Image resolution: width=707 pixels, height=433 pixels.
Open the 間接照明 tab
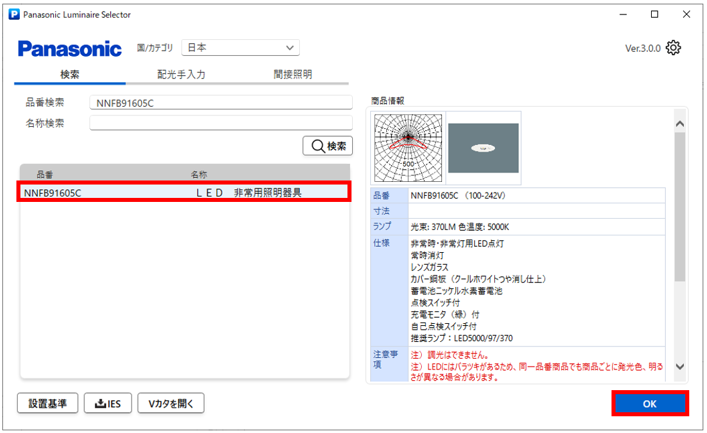(292, 74)
